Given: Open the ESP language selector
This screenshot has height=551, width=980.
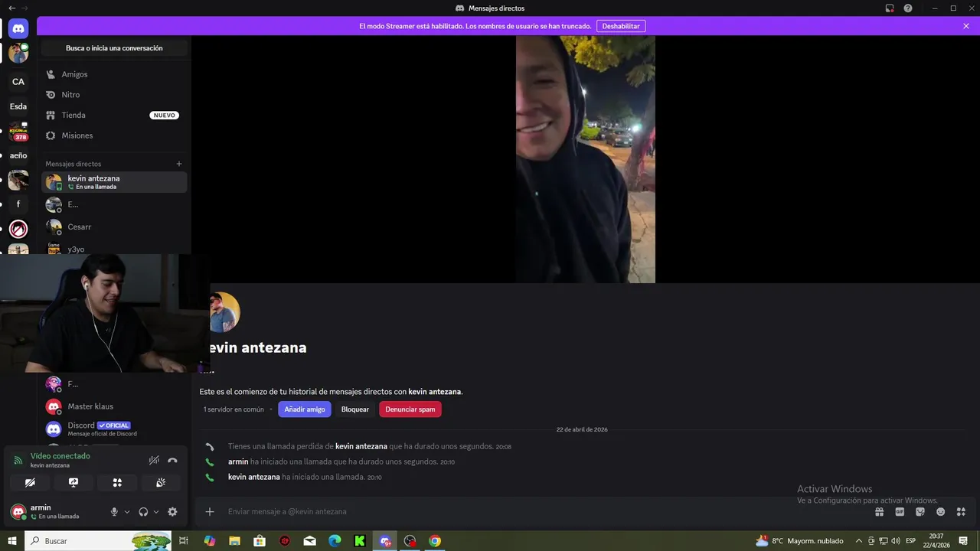Looking at the screenshot, I should point(911,541).
